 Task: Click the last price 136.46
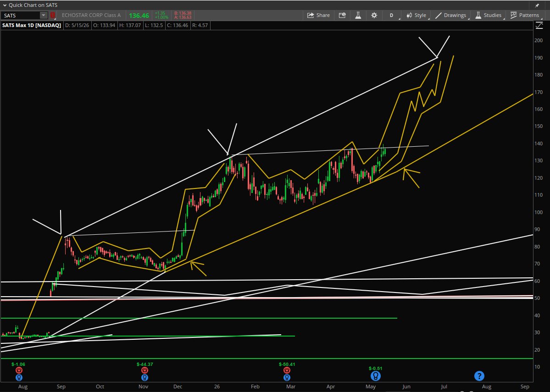pyautogui.click(x=139, y=16)
